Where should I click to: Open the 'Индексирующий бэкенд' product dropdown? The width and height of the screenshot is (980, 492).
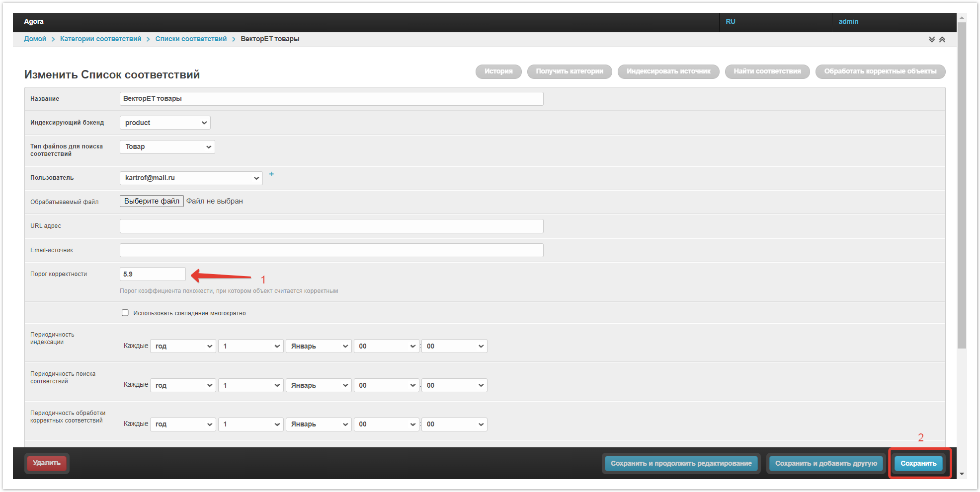(165, 123)
